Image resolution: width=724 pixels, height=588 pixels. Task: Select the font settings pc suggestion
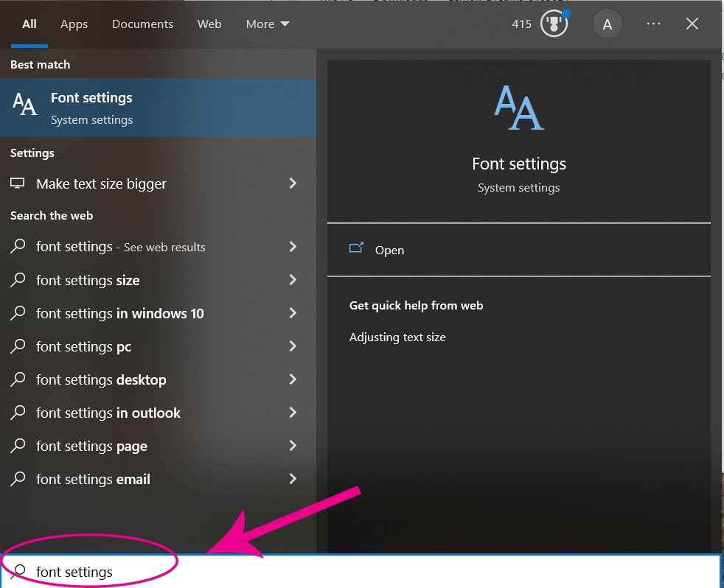point(158,346)
